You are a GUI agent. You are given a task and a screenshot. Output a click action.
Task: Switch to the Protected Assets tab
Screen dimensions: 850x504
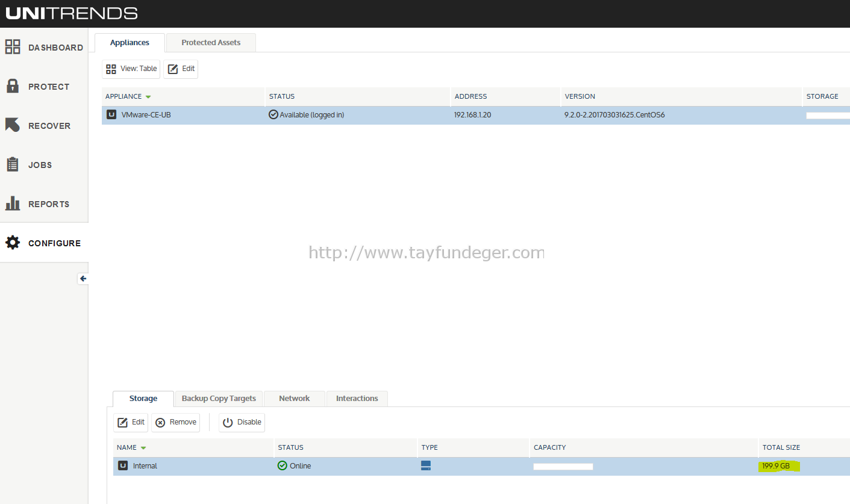coord(211,43)
